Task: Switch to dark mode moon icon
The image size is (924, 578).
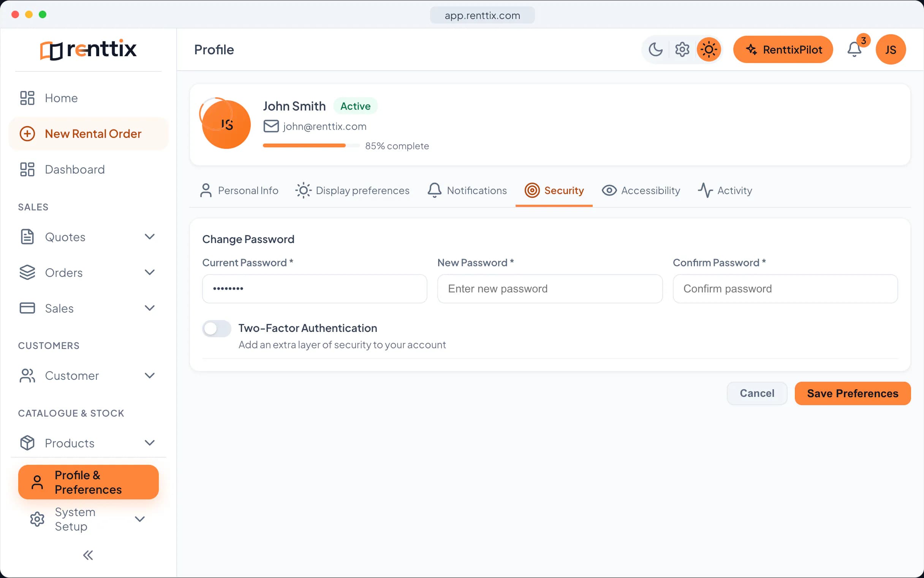Action: 655,50
